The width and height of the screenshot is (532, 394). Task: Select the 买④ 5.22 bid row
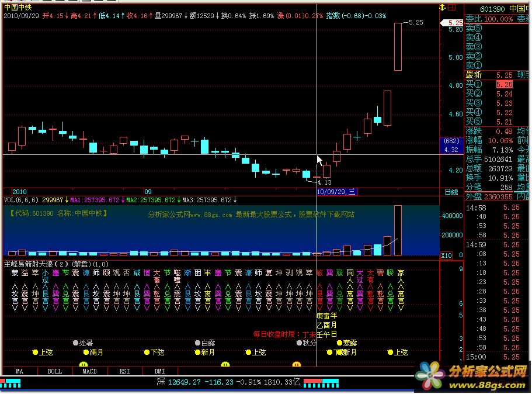click(498, 112)
